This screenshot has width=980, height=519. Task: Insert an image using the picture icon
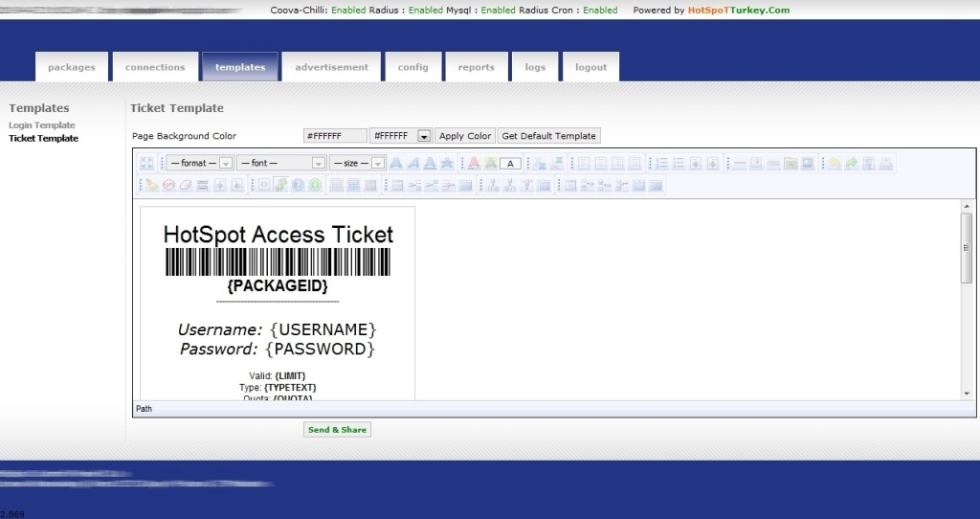click(x=808, y=163)
